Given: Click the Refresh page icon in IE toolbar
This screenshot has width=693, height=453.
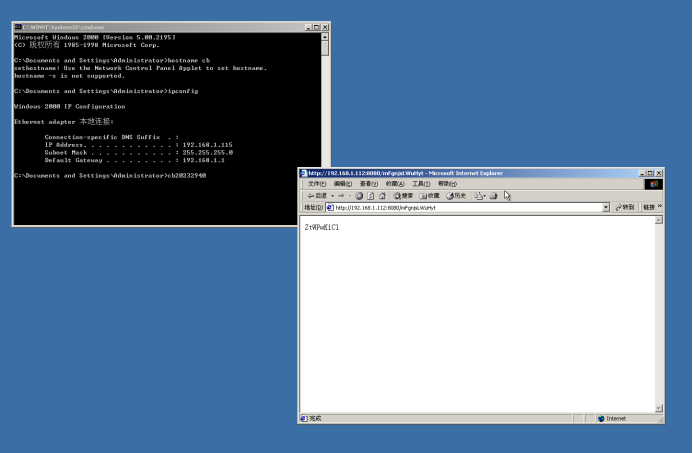Looking at the screenshot, I should [x=371, y=196].
